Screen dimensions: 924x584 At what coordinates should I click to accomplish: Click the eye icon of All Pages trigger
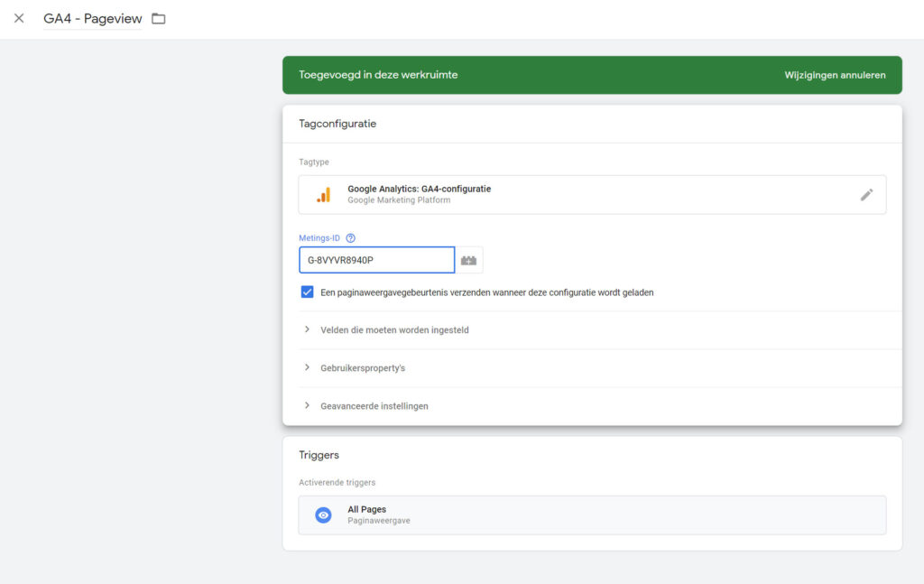(323, 515)
